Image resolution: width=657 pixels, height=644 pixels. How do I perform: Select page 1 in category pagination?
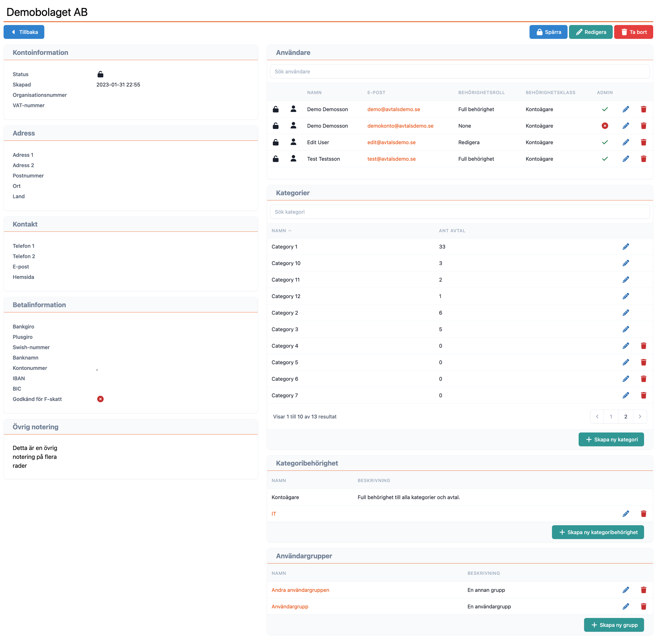point(611,416)
